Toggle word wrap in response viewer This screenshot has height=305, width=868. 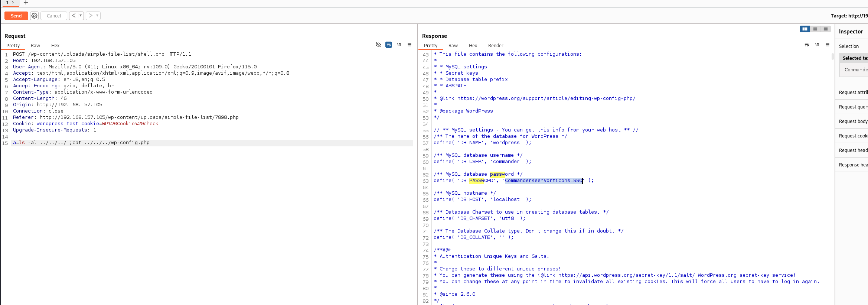click(807, 45)
